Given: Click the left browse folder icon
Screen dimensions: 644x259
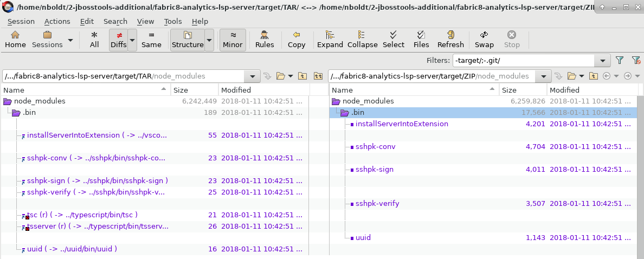Looking at the screenshot, I should [280, 76].
